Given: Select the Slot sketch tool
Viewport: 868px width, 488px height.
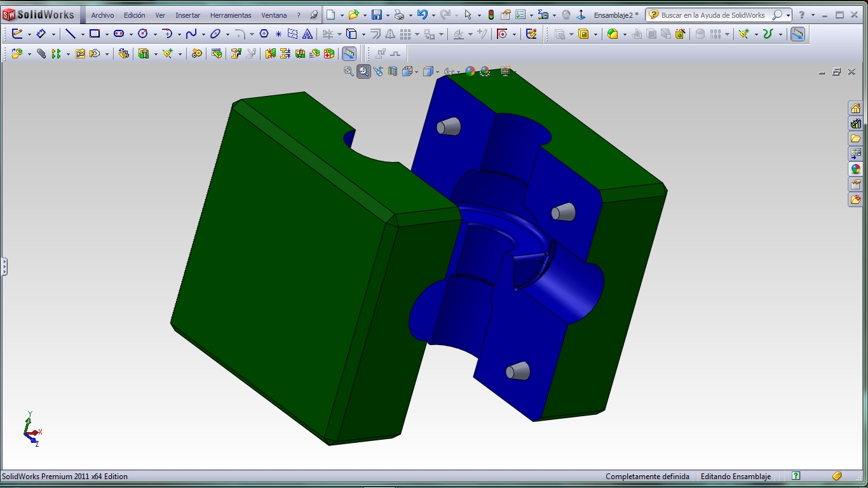Looking at the screenshot, I should click(x=119, y=34).
